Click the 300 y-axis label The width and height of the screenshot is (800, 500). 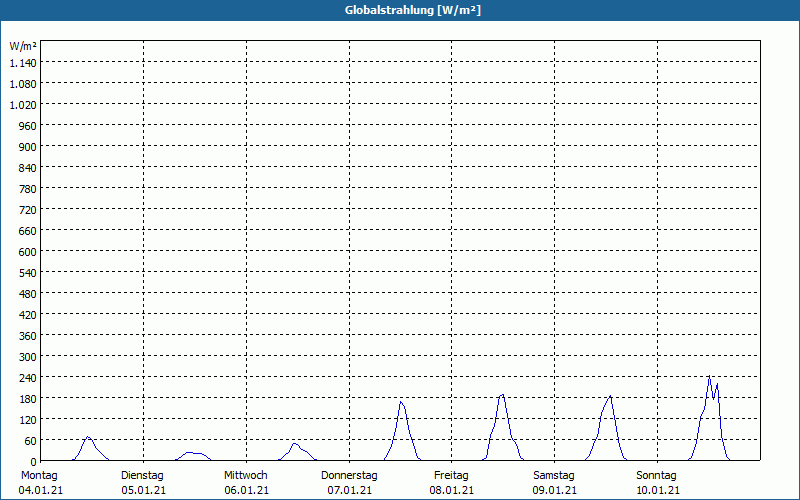click(28, 357)
